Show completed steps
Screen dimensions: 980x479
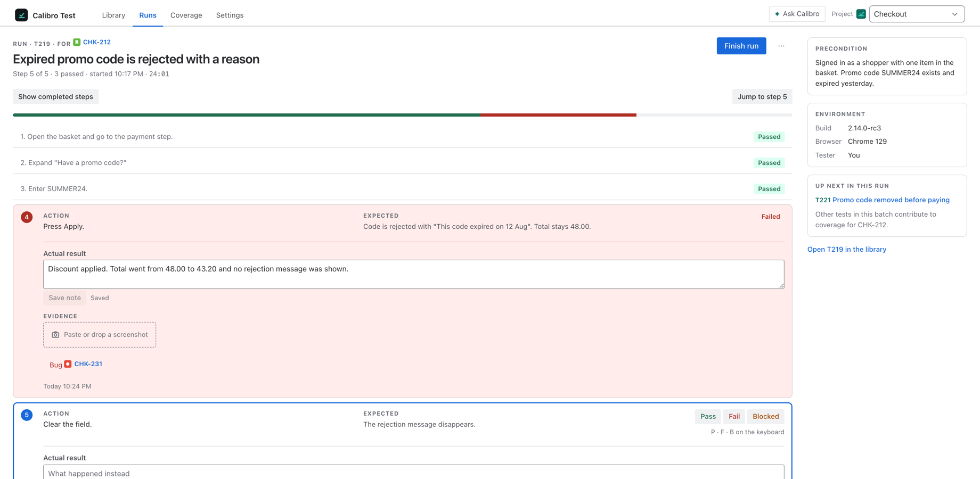[x=56, y=96]
